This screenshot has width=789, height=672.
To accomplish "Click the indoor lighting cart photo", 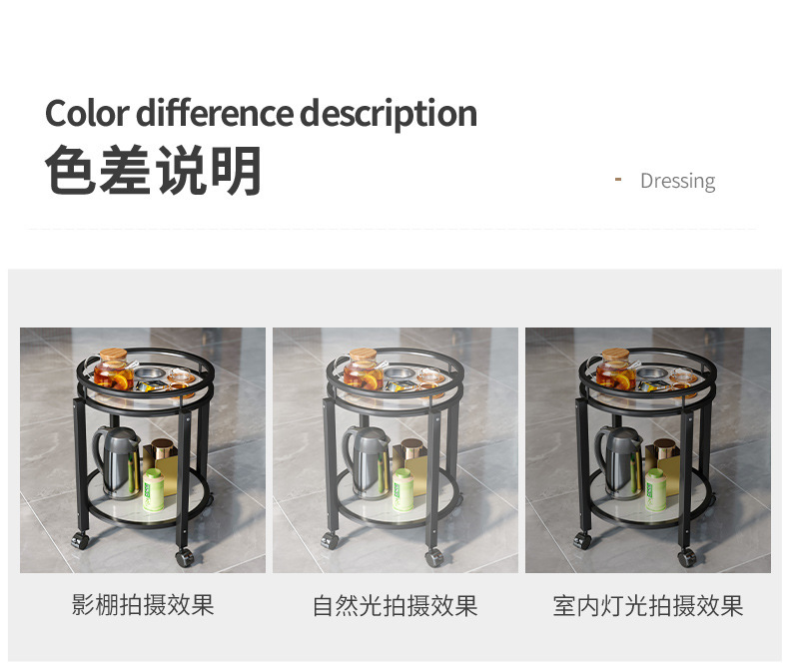I will click(x=648, y=450).
